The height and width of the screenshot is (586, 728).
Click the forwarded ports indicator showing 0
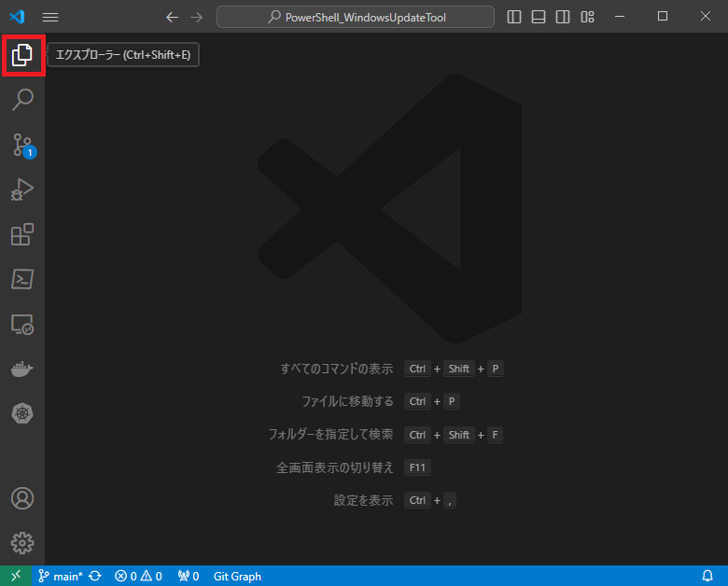point(188,577)
